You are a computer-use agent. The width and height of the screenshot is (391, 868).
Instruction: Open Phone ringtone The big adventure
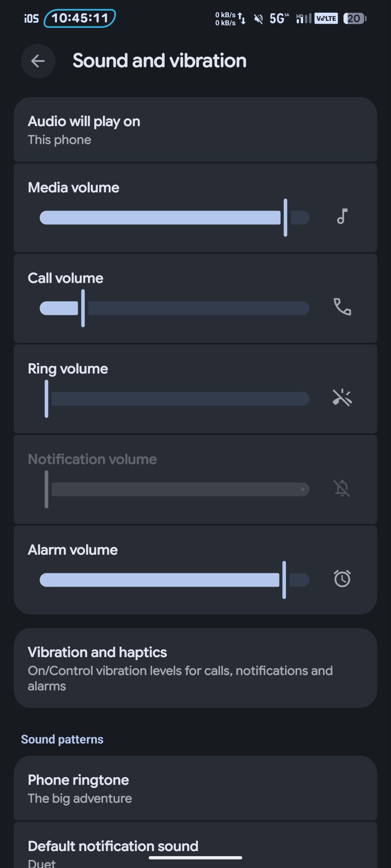click(x=195, y=788)
